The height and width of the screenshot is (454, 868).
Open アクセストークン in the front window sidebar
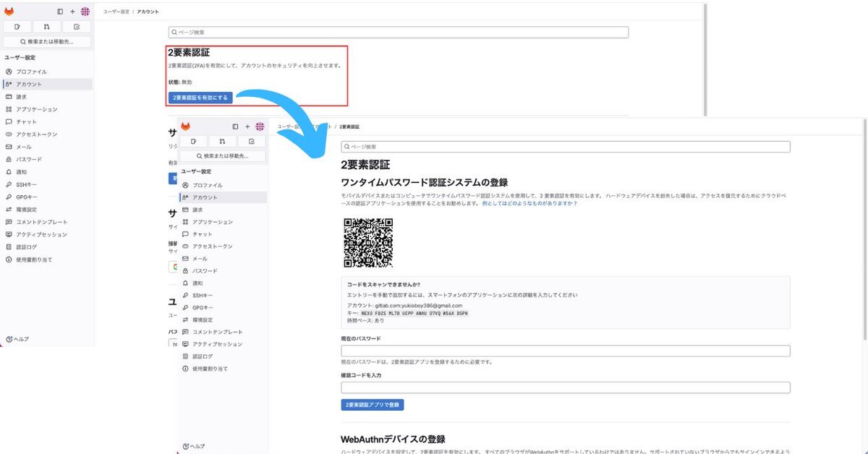tap(224, 247)
